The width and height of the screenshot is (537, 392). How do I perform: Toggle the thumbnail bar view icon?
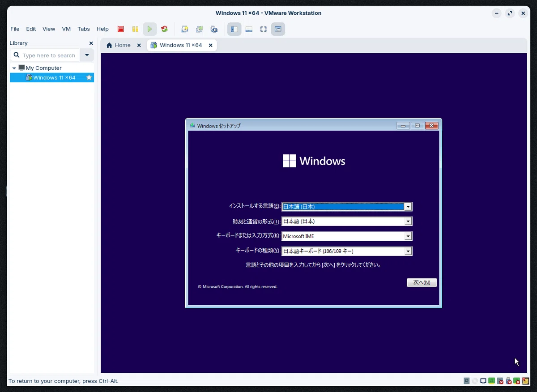tap(249, 29)
